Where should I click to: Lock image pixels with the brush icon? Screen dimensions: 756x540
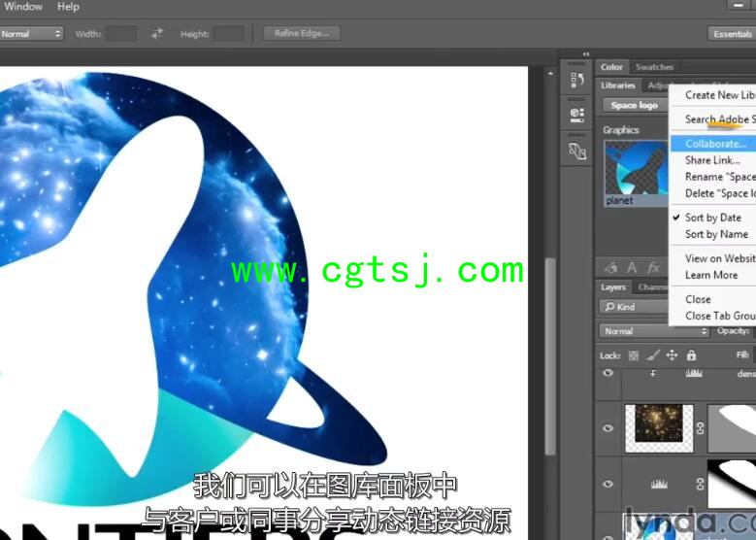coord(653,355)
